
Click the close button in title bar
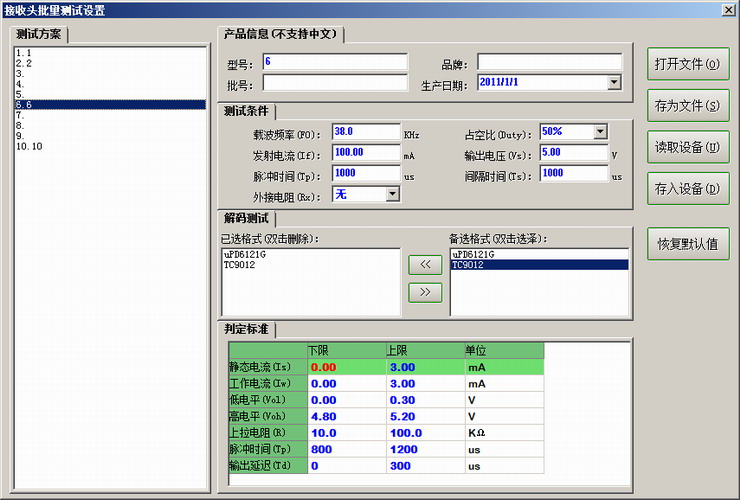pos(728,9)
